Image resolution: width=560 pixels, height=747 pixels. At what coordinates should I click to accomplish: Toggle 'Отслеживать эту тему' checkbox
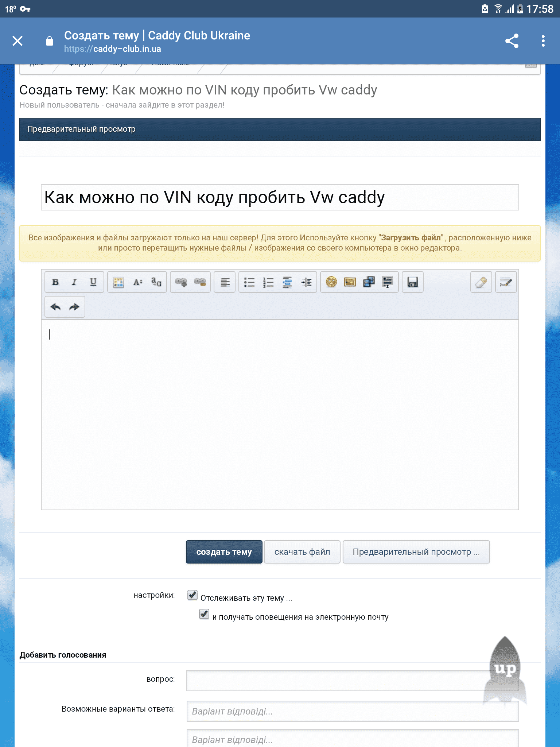[192, 595]
